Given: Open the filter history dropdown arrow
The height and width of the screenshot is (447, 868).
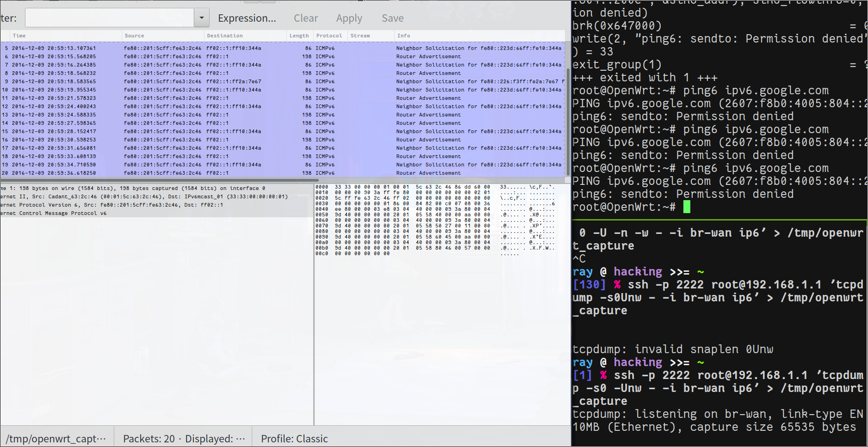Looking at the screenshot, I should coord(202,18).
